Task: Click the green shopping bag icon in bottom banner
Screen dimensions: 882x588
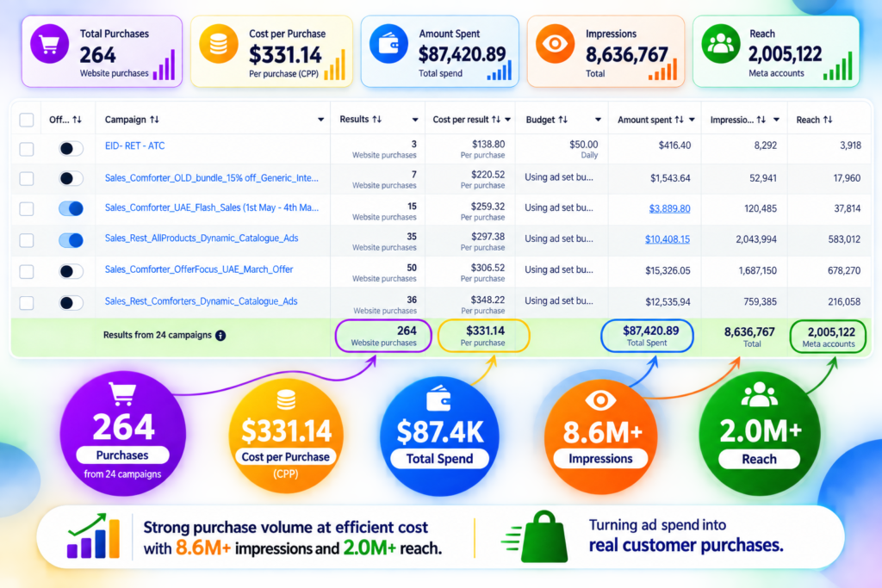Action: tap(544, 537)
